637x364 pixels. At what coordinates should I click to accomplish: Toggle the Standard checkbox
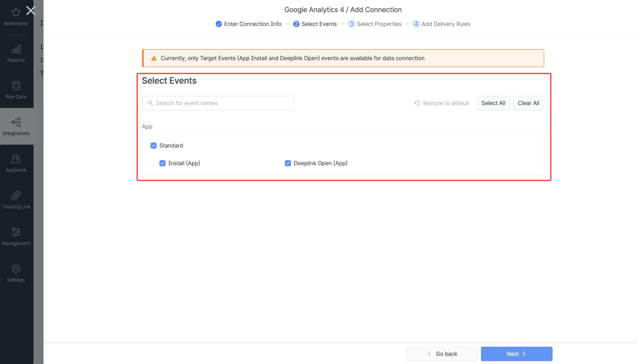(153, 146)
